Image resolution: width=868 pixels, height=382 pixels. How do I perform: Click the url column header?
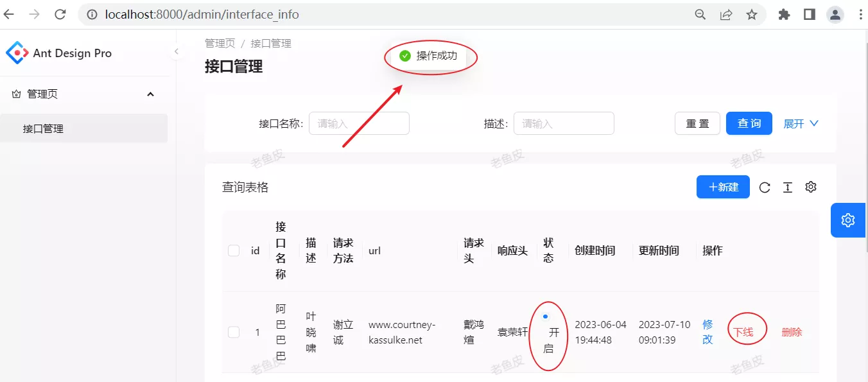[x=374, y=250]
